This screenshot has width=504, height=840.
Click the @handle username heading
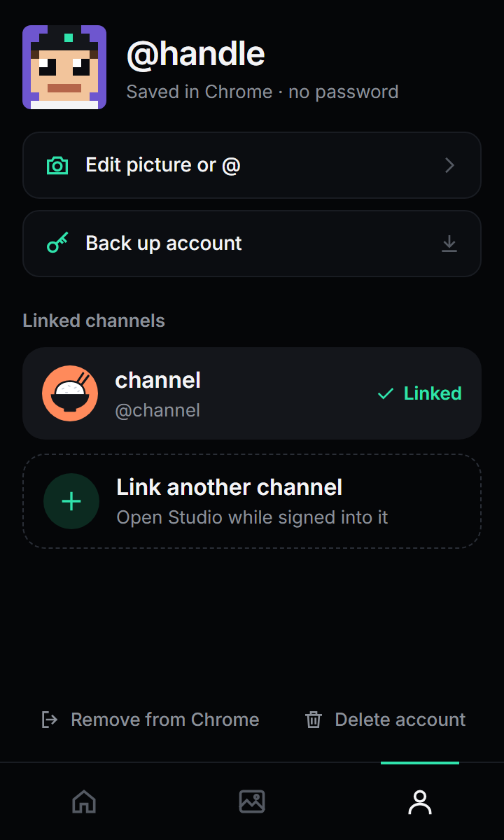[195, 54]
